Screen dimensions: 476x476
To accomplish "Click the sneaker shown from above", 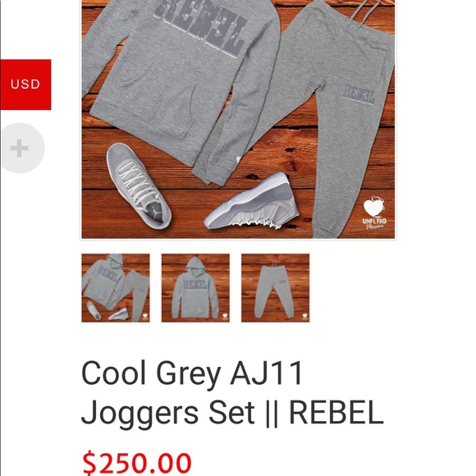I will (139, 185).
